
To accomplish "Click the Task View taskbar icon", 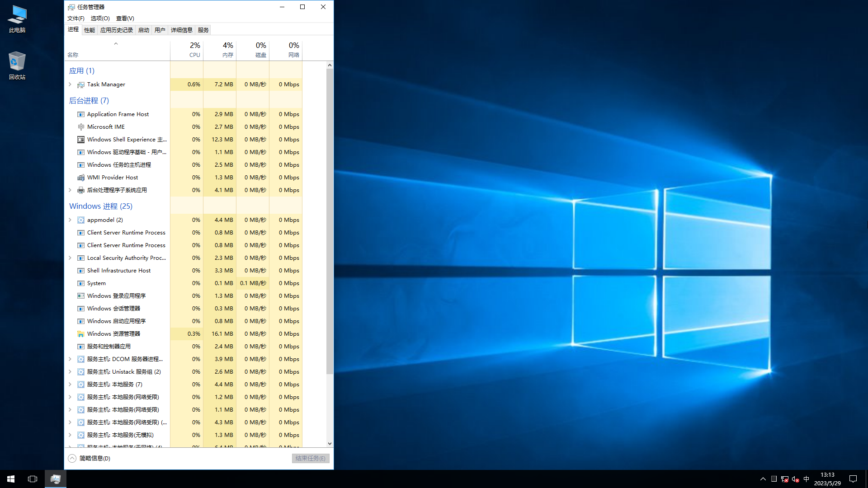I will 33,479.
